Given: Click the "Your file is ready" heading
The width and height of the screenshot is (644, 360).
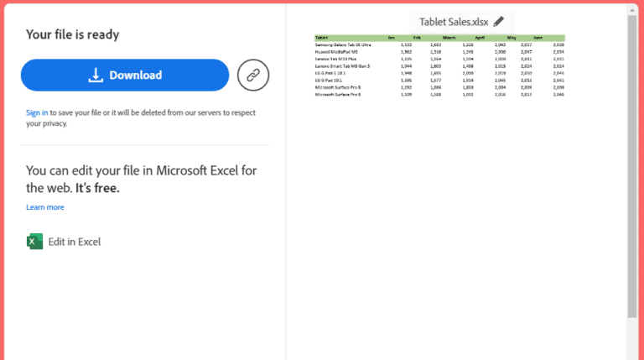Looking at the screenshot, I should click(x=73, y=34).
